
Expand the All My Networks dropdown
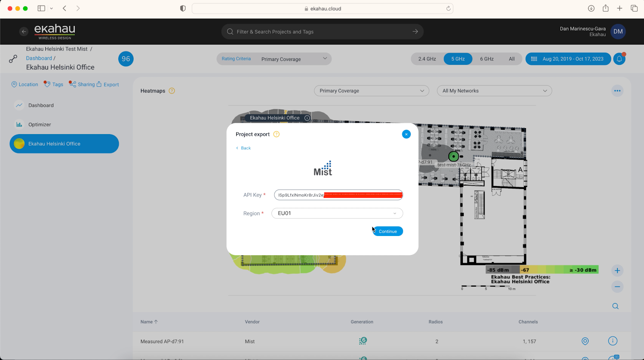coord(494,91)
